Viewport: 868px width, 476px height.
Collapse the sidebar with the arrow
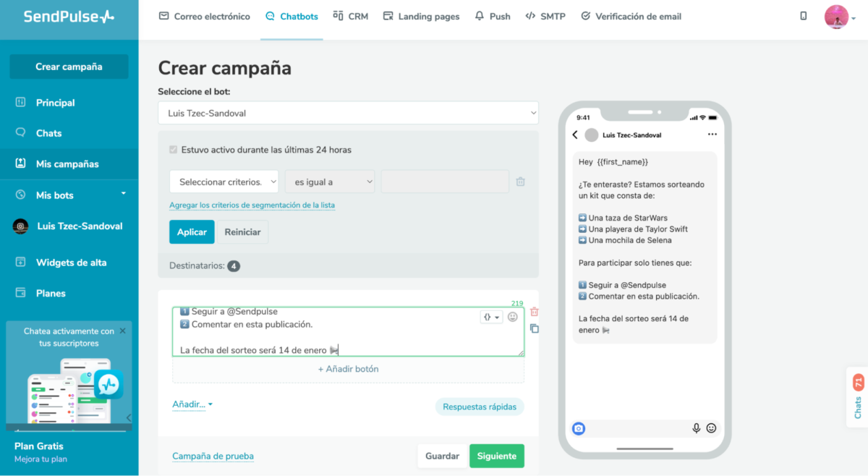[129, 417]
